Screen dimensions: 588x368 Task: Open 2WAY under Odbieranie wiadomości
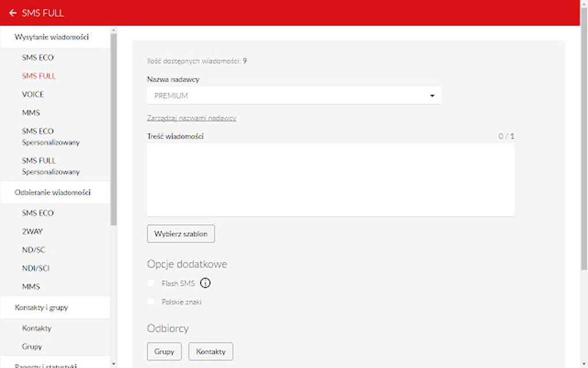point(32,231)
